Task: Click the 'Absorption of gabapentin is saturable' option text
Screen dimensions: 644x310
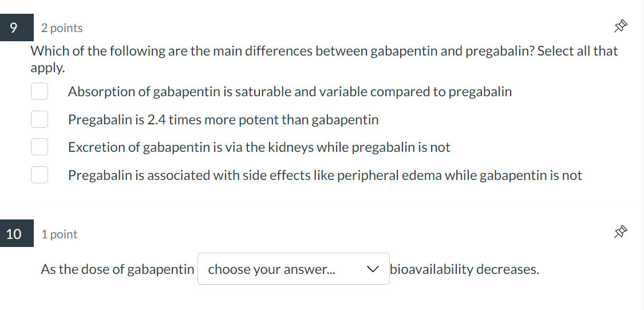Action: coord(289,92)
